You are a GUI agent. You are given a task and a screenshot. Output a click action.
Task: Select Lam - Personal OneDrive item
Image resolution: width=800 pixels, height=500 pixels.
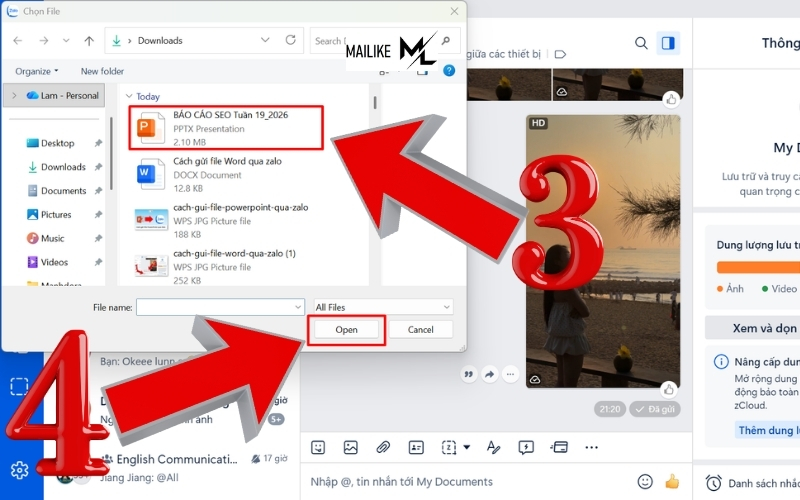click(x=63, y=95)
